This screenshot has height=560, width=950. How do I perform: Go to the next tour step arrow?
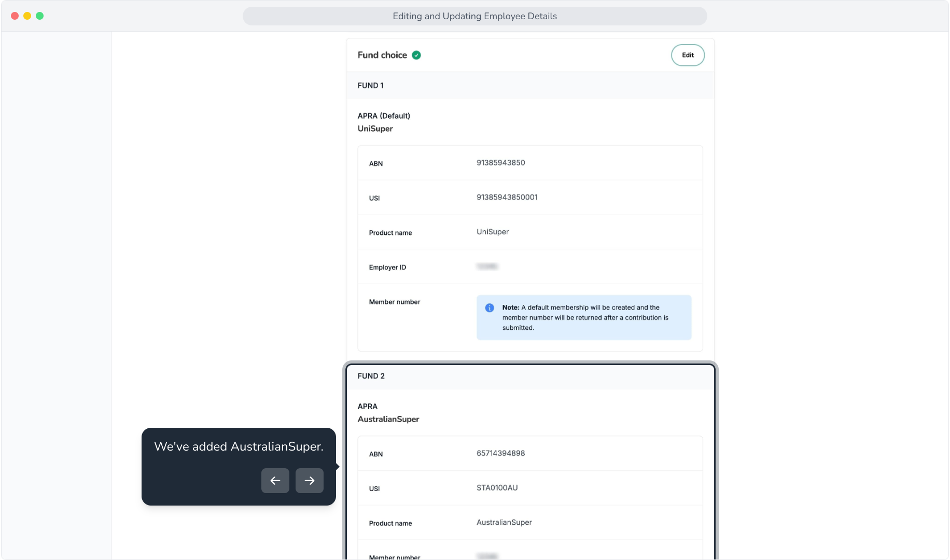pyautogui.click(x=310, y=481)
